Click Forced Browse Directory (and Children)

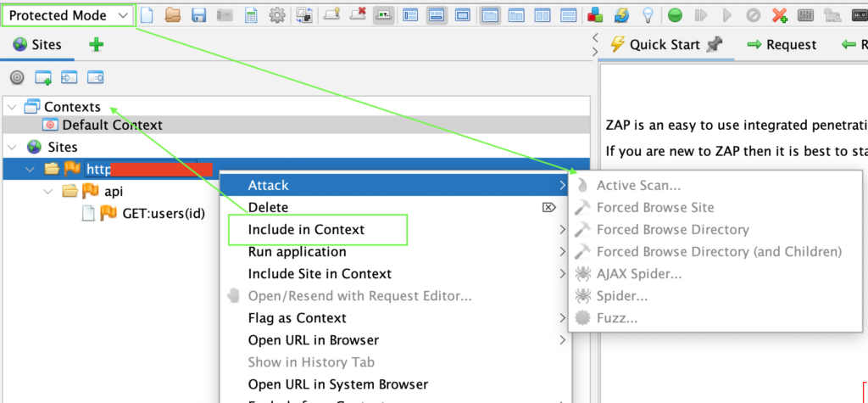pos(715,252)
